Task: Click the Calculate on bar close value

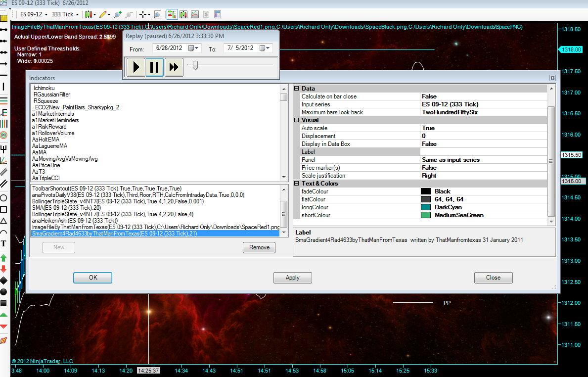Action: coord(483,96)
